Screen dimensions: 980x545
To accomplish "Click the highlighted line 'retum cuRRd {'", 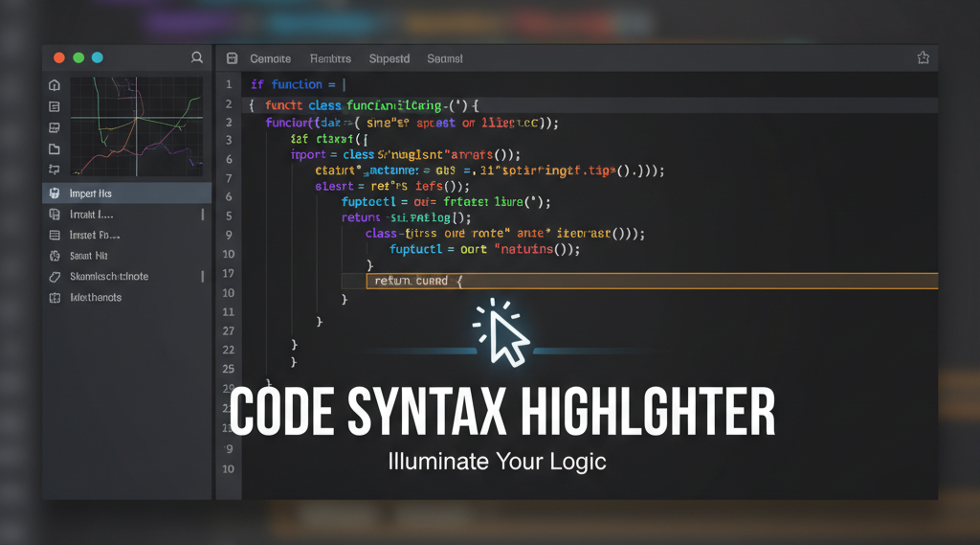I will pyautogui.click(x=652, y=281).
